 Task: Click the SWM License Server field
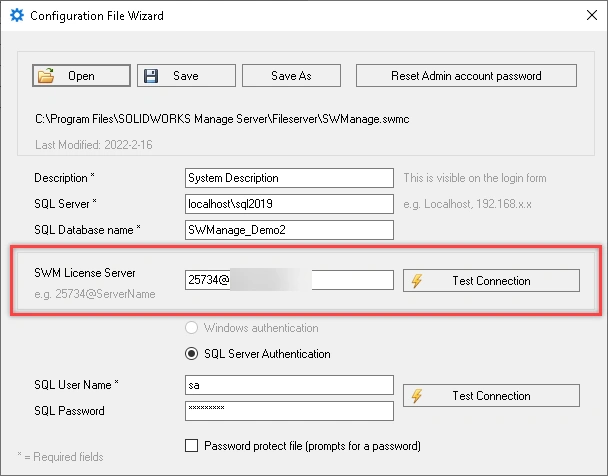click(x=290, y=281)
